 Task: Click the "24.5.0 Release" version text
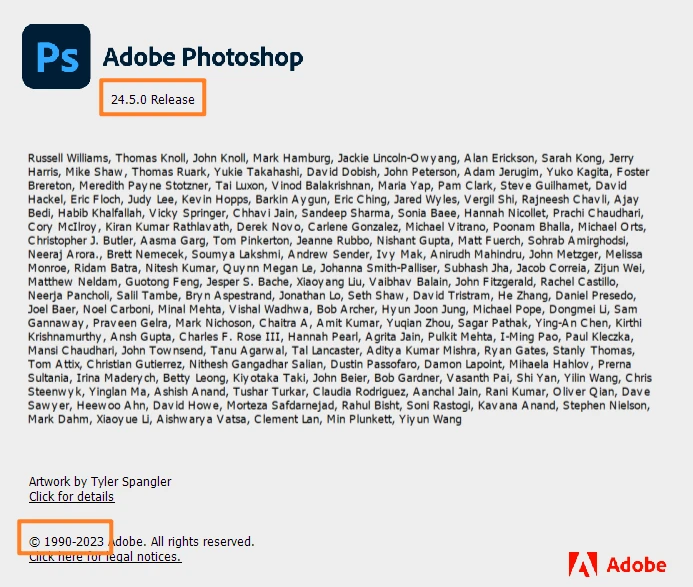click(153, 99)
